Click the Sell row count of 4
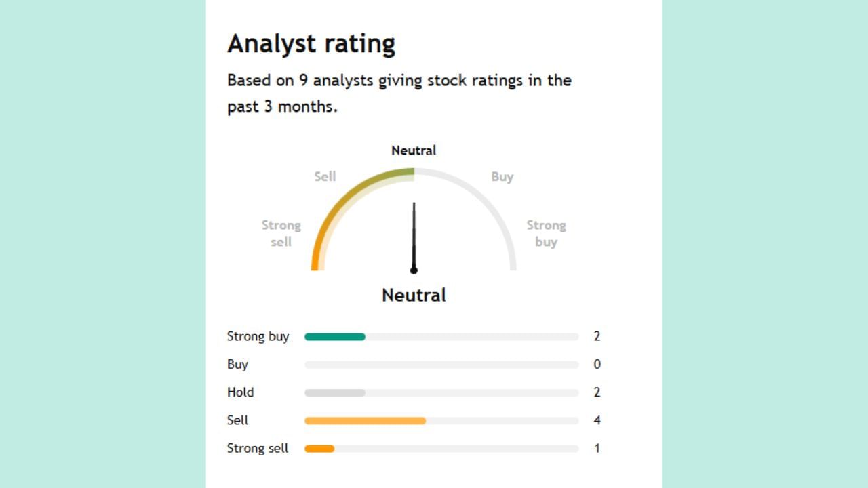 pos(597,421)
